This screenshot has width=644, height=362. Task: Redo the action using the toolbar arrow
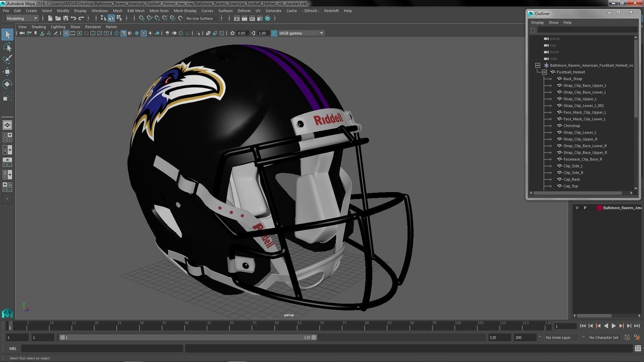tap(81, 18)
